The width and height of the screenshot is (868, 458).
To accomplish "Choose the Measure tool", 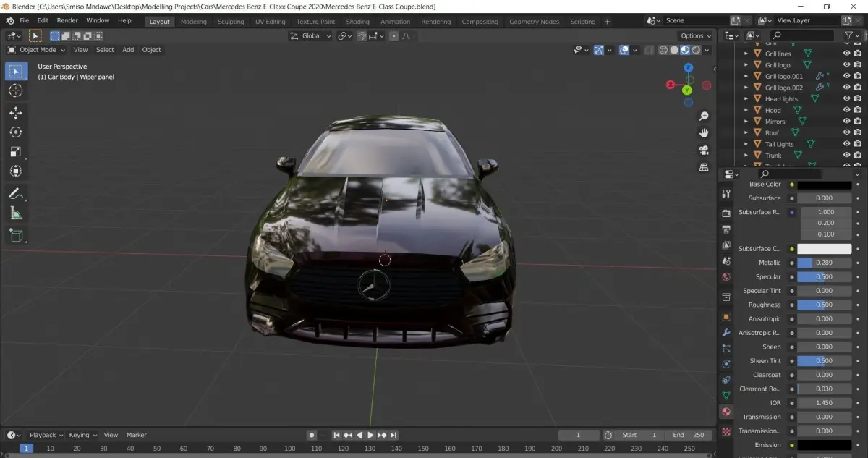I will (x=16, y=213).
